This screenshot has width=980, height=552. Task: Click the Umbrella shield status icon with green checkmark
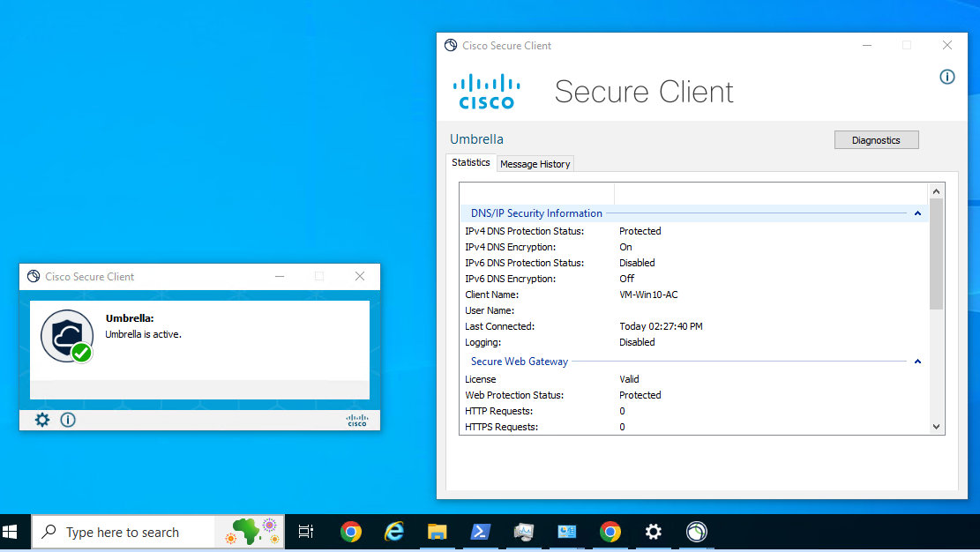click(x=68, y=336)
